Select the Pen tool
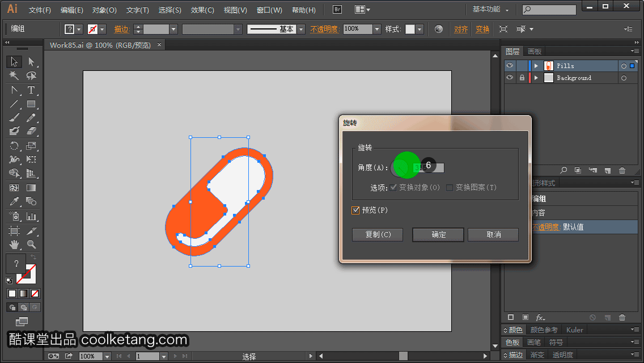Screen dimensions: 644x363 [x=14, y=90]
